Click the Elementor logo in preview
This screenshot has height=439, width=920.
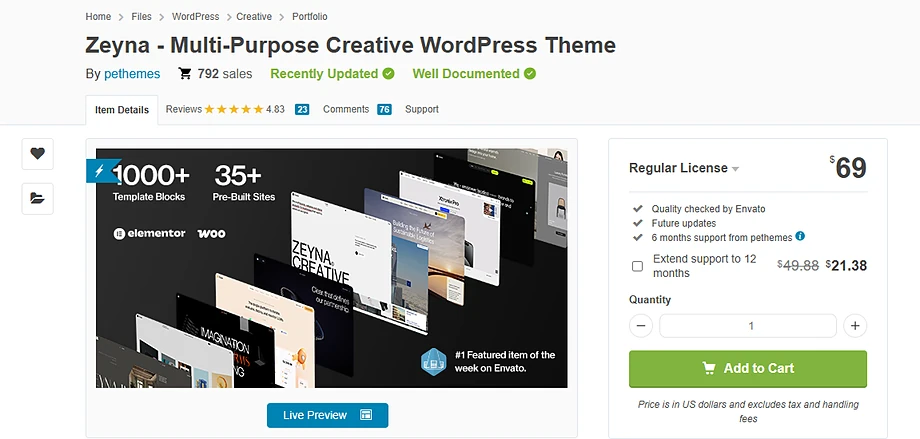pos(149,234)
